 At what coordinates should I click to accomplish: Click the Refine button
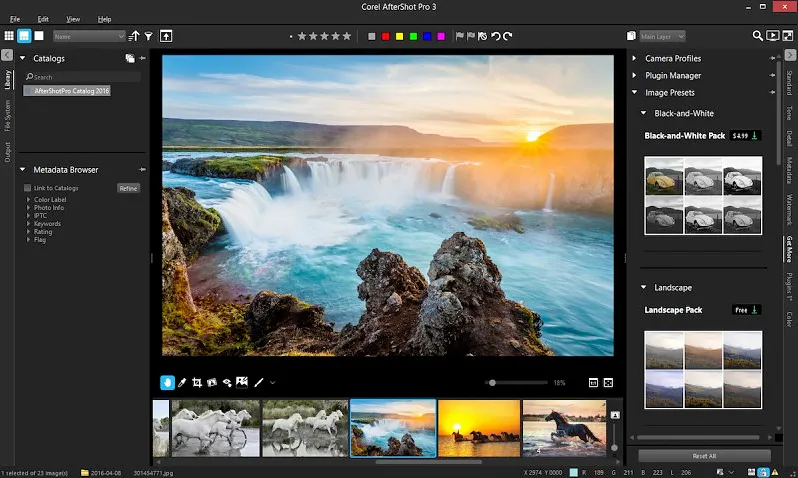pos(128,188)
